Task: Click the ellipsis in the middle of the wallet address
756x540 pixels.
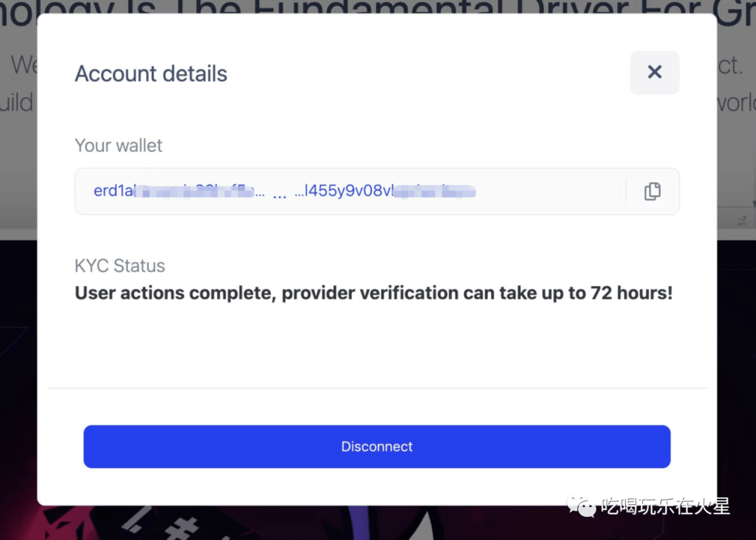Action: (279, 193)
